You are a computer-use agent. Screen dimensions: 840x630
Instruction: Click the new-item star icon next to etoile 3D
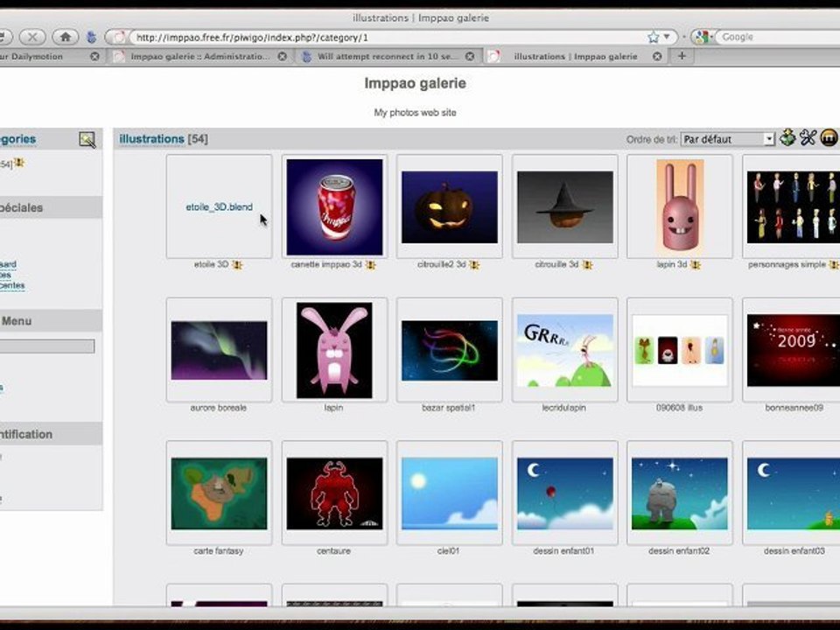(x=237, y=264)
